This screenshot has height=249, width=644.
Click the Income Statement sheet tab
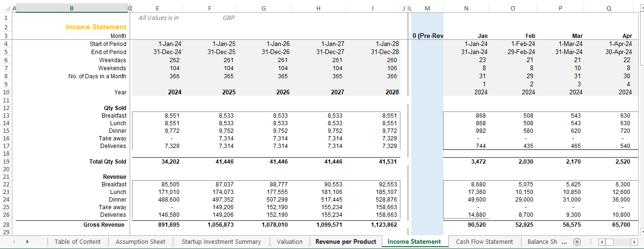coord(415,241)
